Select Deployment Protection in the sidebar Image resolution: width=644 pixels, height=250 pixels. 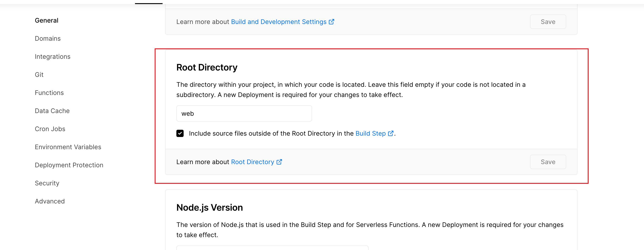pyautogui.click(x=69, y=165)
